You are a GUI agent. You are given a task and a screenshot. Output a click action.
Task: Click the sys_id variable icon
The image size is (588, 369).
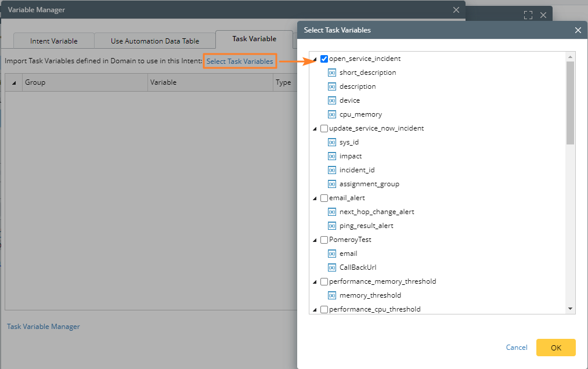pyautogui.click(x=332, y=142)
